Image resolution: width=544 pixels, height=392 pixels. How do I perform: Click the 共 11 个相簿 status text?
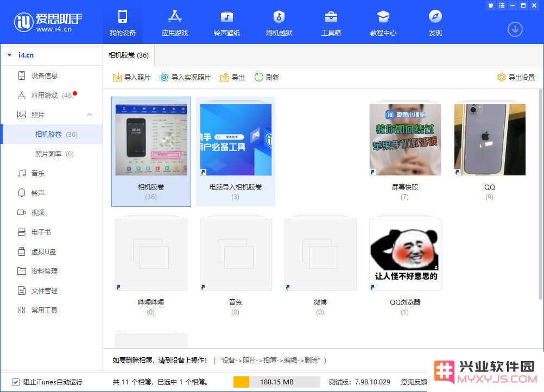pyautogui.click(x=160, y=382)
